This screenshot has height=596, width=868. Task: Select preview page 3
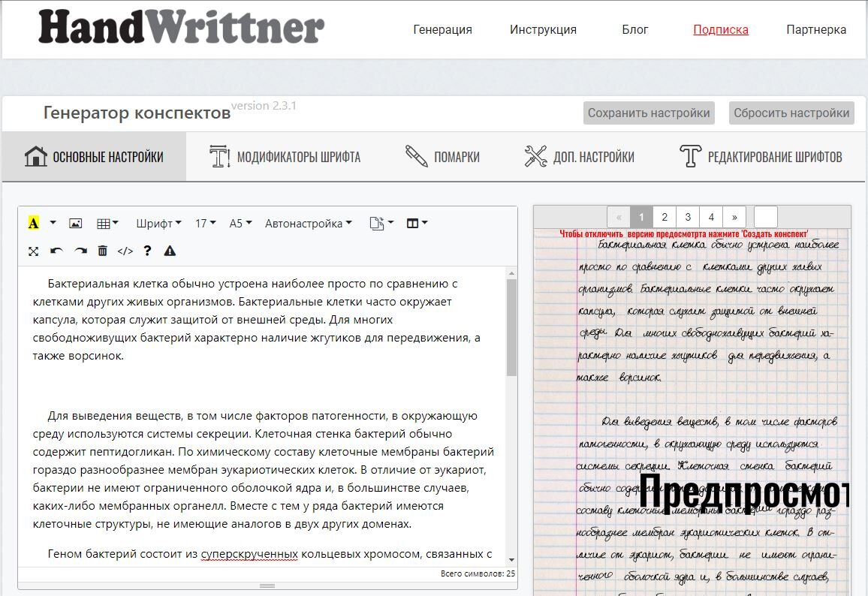pyautogui.click(x=688, y=217)
